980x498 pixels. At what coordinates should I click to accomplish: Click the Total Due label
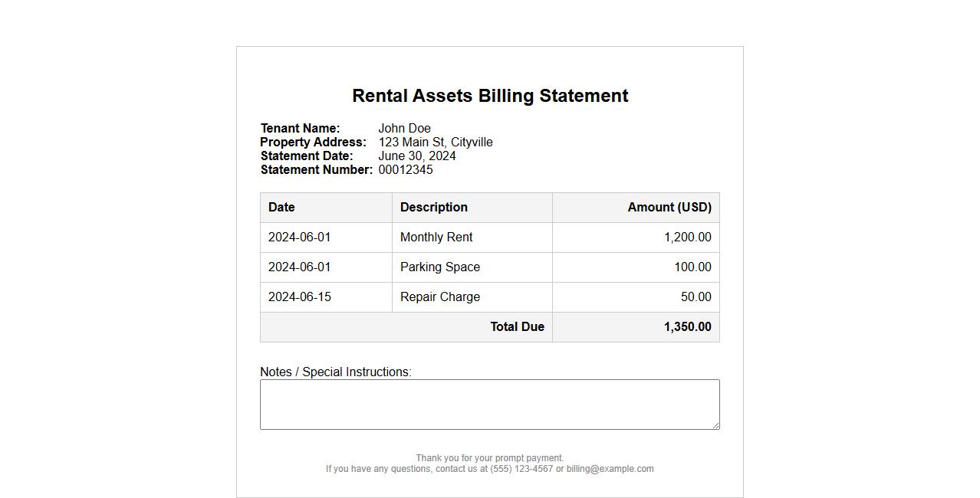[x=517, y=327]
